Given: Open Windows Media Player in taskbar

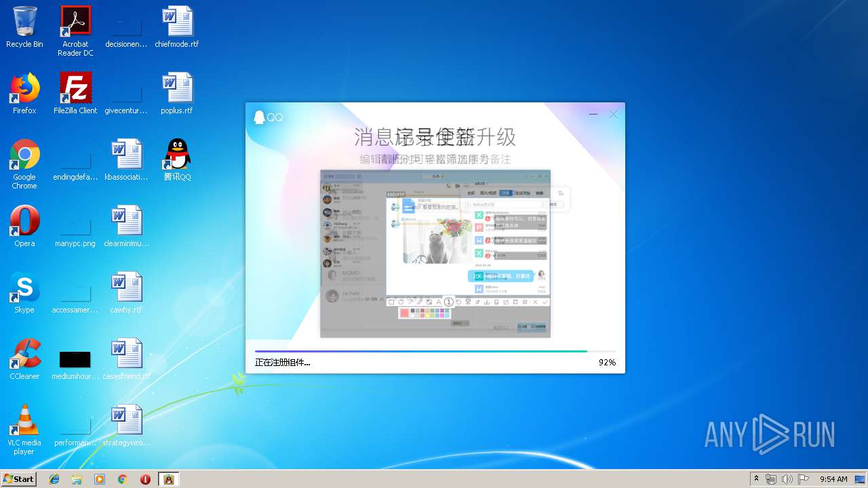Looking at the screenshot, I should [x=100, y=479].
